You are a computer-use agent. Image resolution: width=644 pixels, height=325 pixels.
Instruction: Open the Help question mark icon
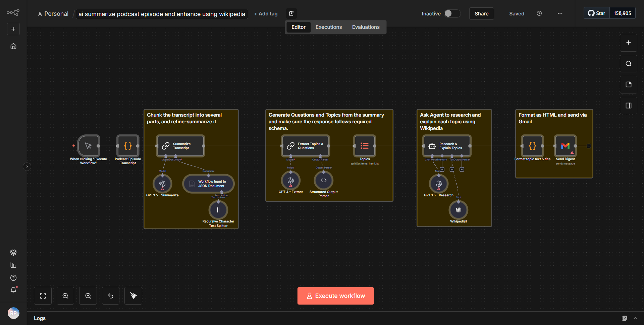coord(13,278)
